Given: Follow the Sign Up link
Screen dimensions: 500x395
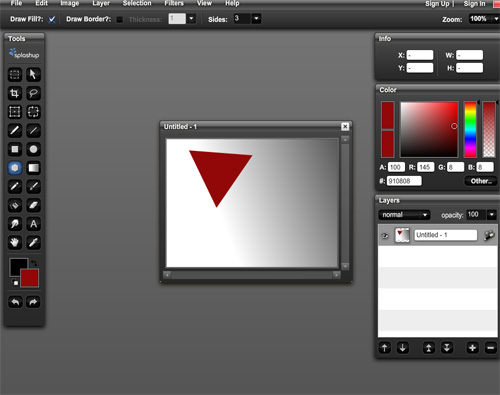Looking at the screenshot, I should click(x=437, y=4).
